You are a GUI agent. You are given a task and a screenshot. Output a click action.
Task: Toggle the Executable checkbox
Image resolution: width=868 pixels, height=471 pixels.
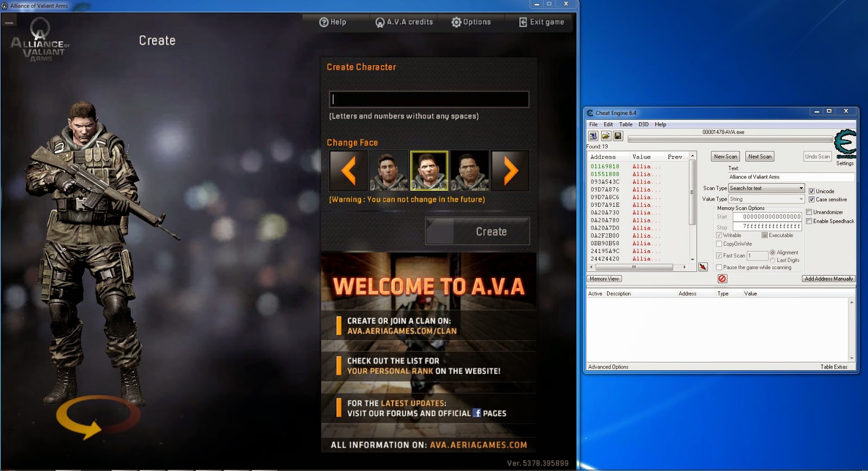click(x=764, y=235)
